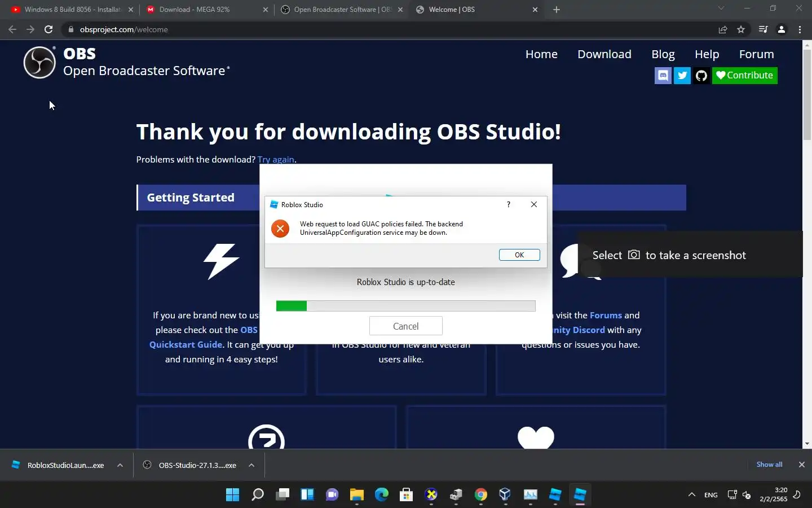Bookmark this page with the star icon
This screenshot has height=508, width=812.
click(741, 29)
